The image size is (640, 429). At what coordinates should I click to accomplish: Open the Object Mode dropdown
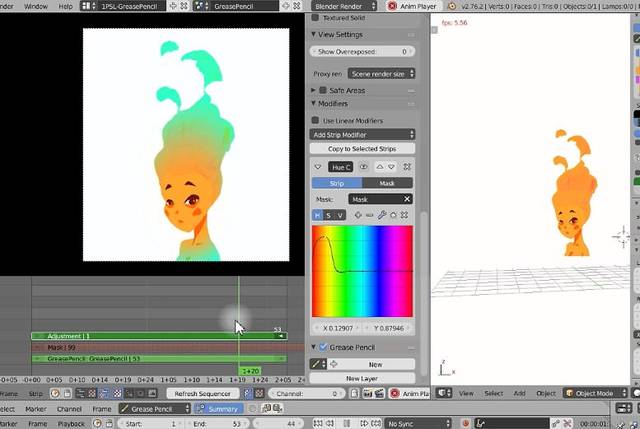(x=596, y=393)
